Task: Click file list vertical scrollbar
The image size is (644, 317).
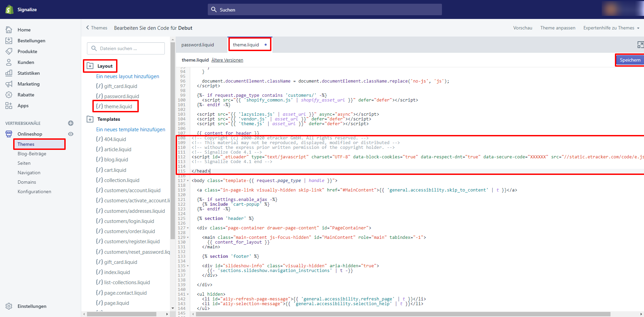Action: pos(173,140)
